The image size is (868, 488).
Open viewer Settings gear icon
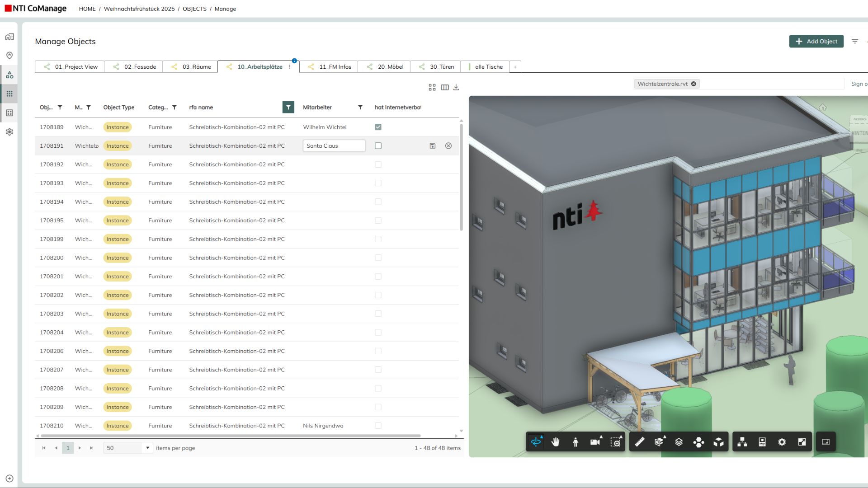click(782, 442)
